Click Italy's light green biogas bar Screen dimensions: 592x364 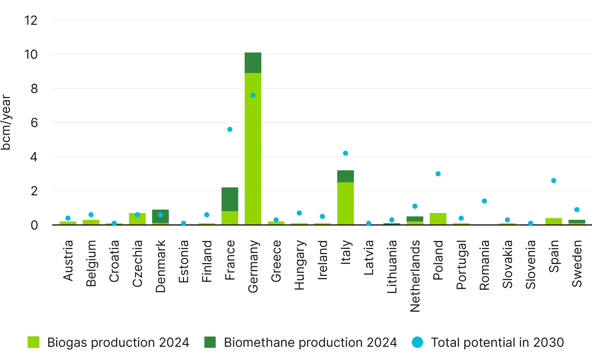[x=346, y=203]
